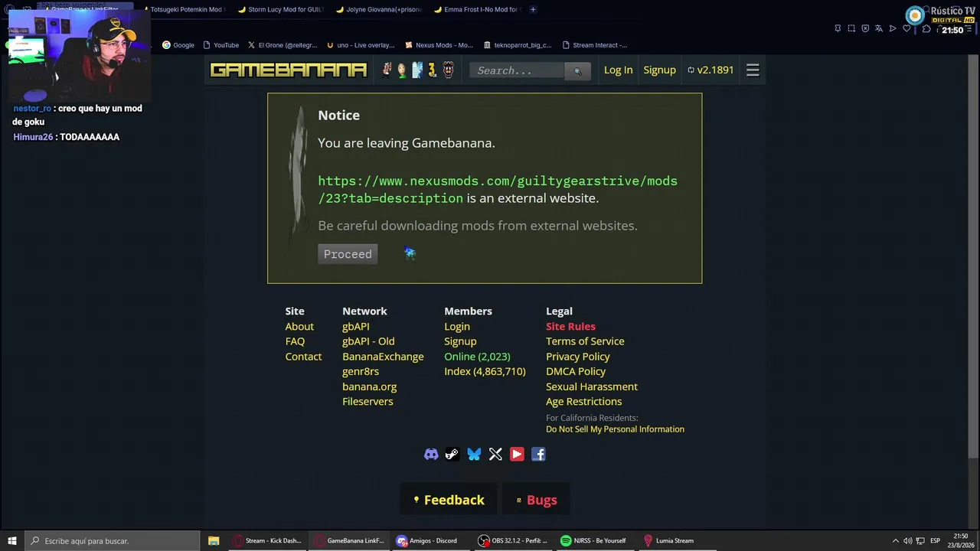Viewport: 980px width, 551px height.
Task: Open the Terms of Service link
Action: (585, 341)
